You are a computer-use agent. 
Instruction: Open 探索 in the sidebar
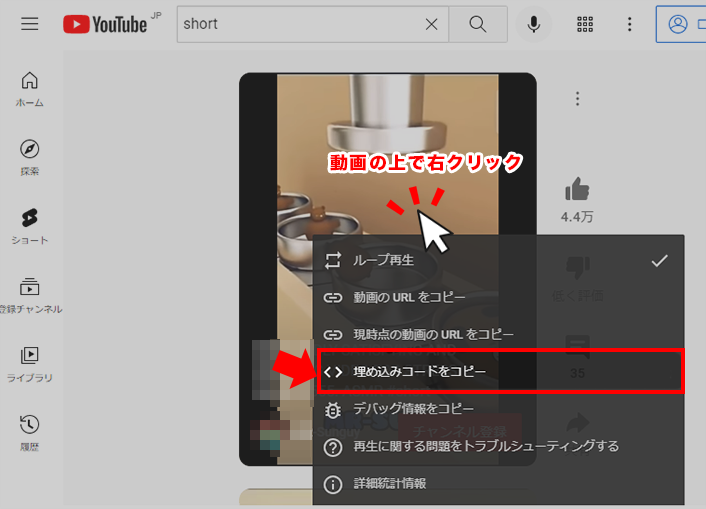[x=30, y=158]
